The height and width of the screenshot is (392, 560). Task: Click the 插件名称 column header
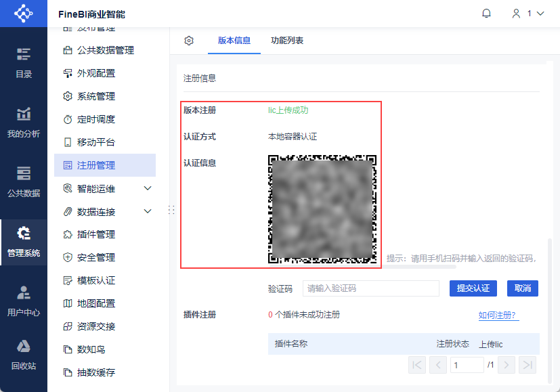pyautogui.click(x=291, y=344)
